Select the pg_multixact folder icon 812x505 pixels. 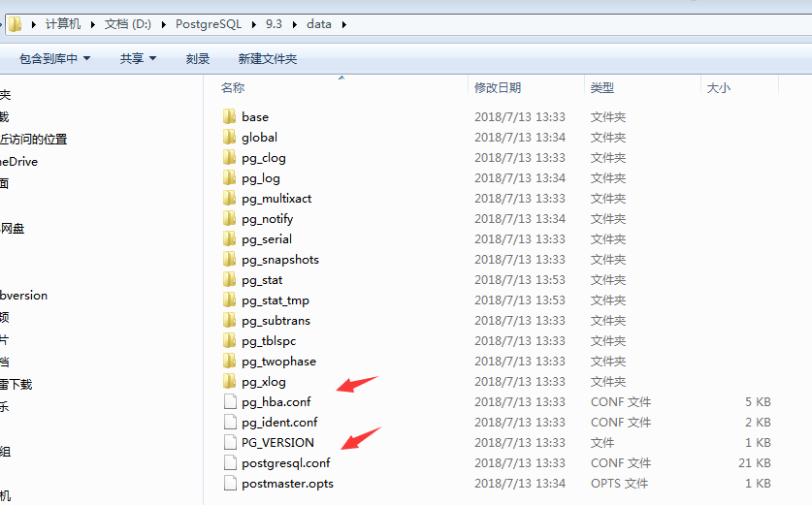click(229, 198)
